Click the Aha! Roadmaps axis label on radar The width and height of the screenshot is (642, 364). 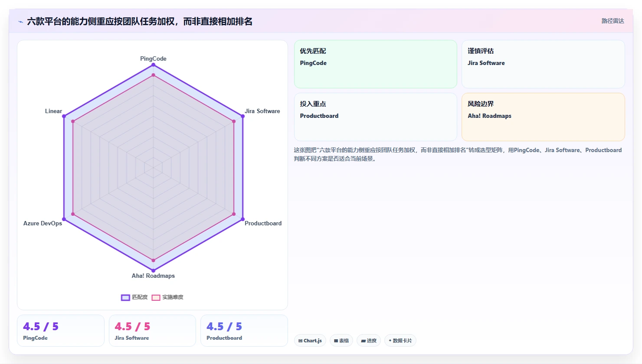pyautogui.click(x=153, y=276)
